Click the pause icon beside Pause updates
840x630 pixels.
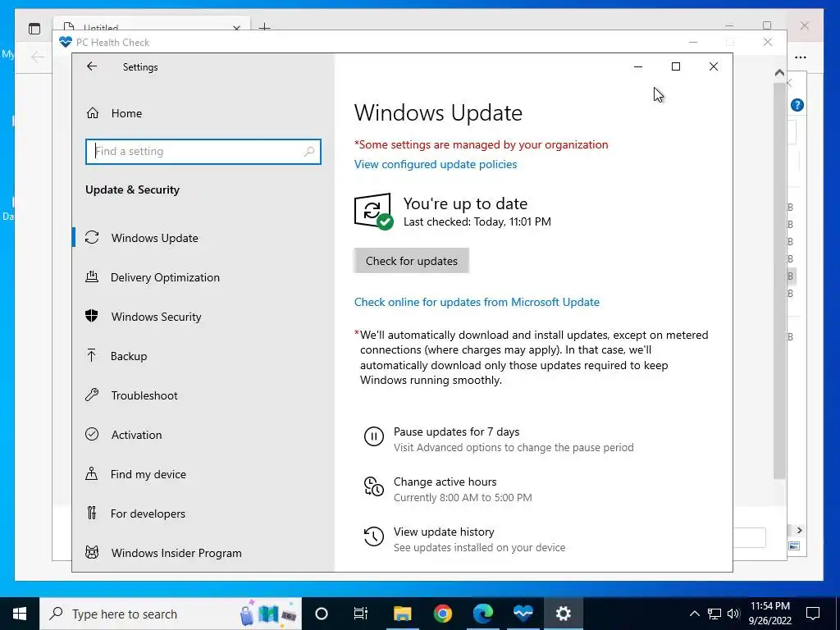(x=374, y=436)
